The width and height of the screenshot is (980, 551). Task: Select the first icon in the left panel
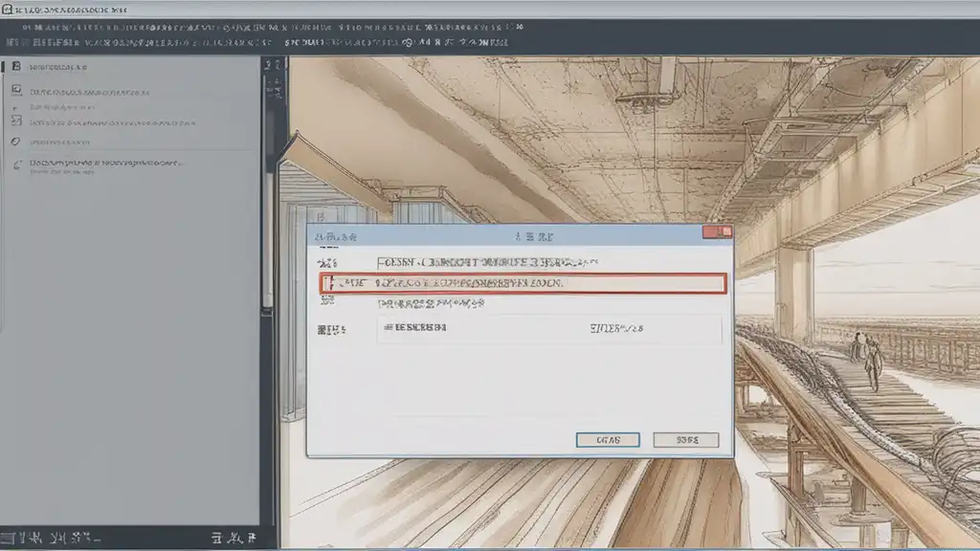coord(15,67)
